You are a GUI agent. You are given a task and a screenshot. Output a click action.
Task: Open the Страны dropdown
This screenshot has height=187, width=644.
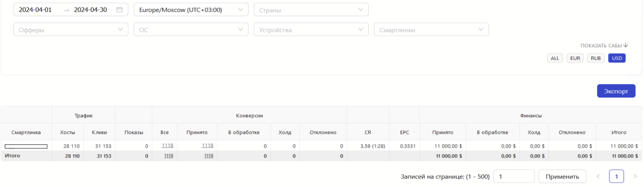(311, 10)
